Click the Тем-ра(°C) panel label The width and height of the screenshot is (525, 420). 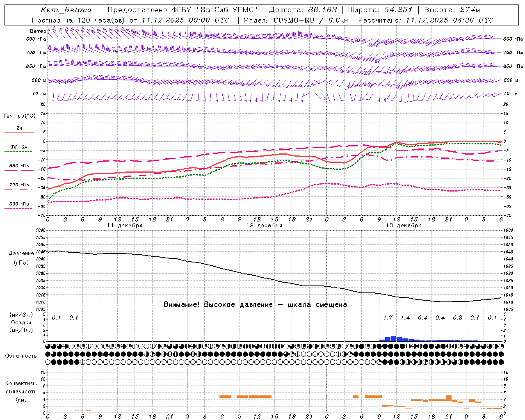(19, 116)
